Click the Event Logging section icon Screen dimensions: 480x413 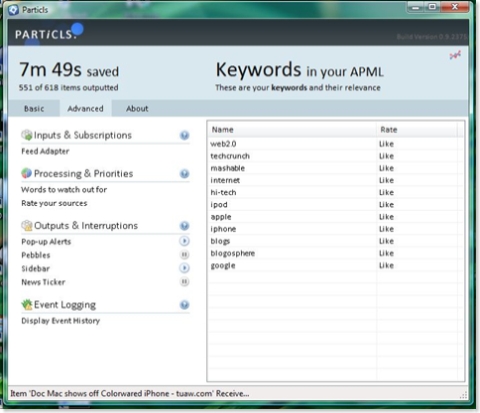click(x=27, y=304)
